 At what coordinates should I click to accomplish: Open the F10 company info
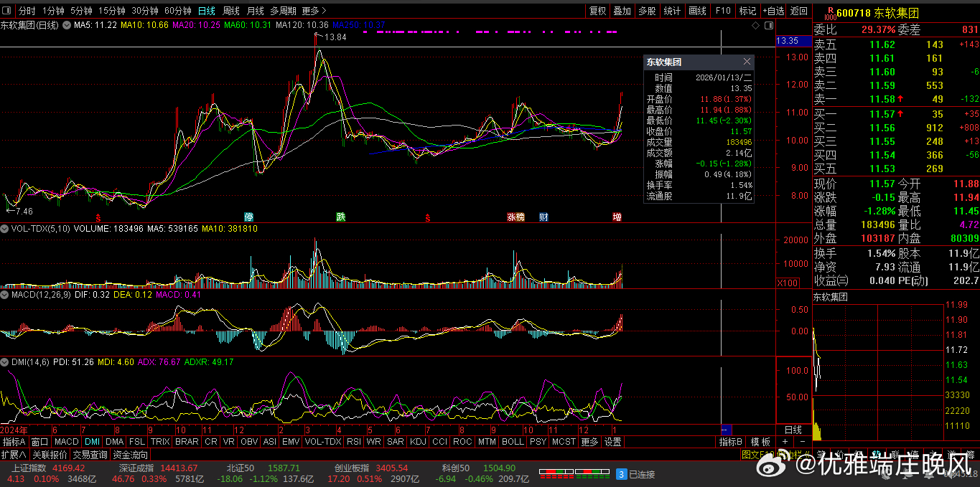tap(723, 11)
